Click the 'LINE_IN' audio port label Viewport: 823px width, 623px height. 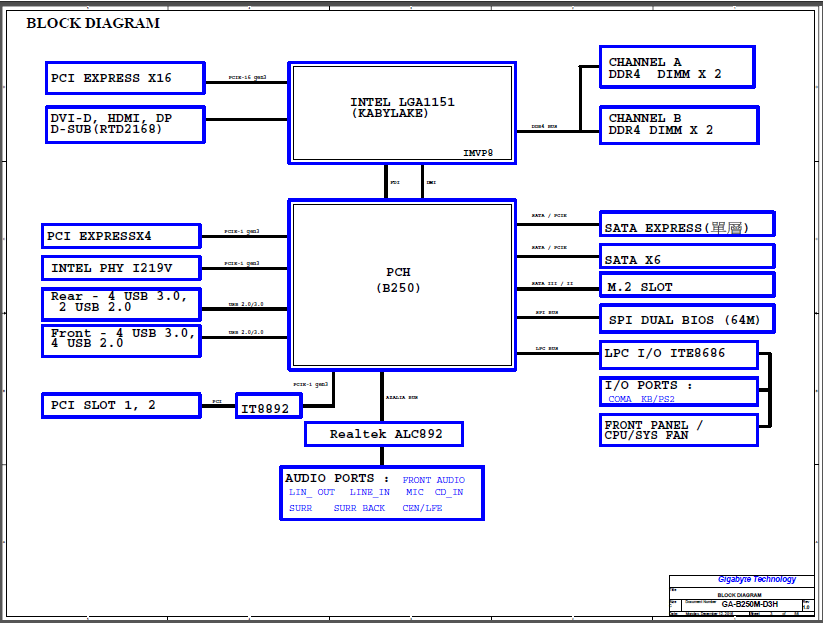(x=370, y=492)
